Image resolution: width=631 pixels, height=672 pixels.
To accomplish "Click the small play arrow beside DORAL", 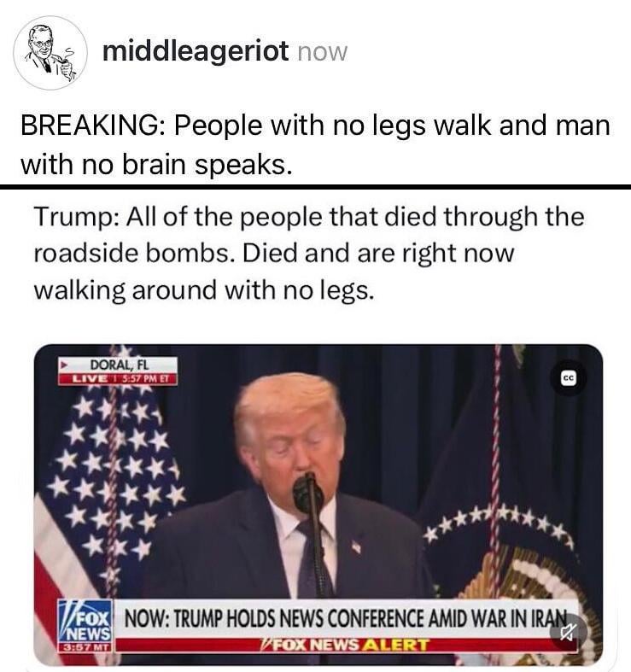I will click(65, 366).
